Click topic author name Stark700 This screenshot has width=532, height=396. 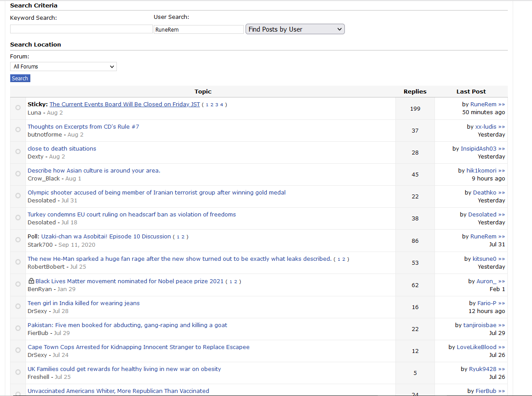(x=40, y=245)
